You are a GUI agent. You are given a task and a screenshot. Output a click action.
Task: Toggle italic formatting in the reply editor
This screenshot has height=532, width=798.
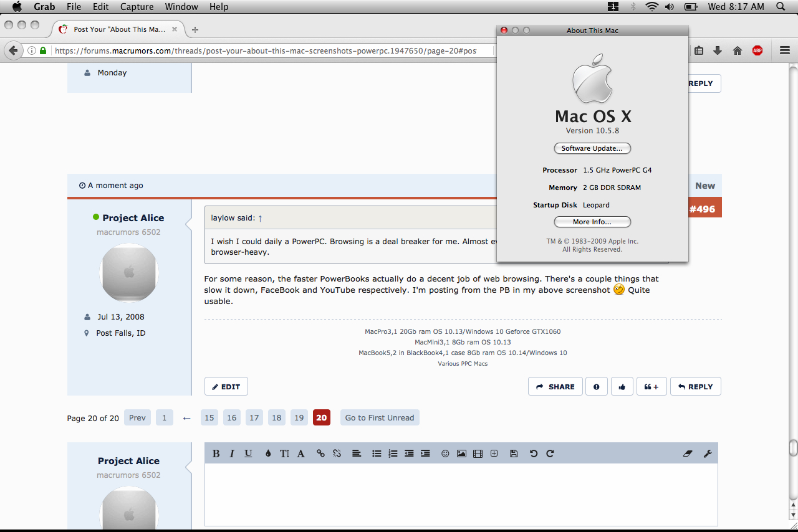click(x=232, y=454)
